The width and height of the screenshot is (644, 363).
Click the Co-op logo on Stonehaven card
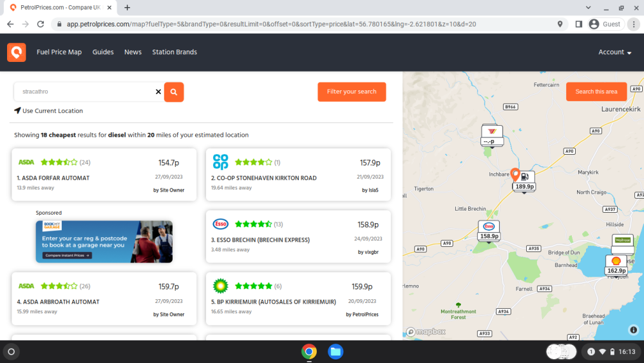point(220,162)
